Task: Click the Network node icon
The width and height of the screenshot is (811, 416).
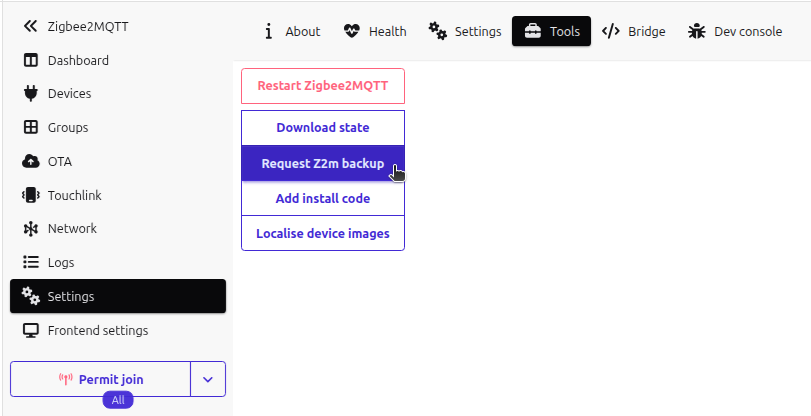Action: pos(31,229)
